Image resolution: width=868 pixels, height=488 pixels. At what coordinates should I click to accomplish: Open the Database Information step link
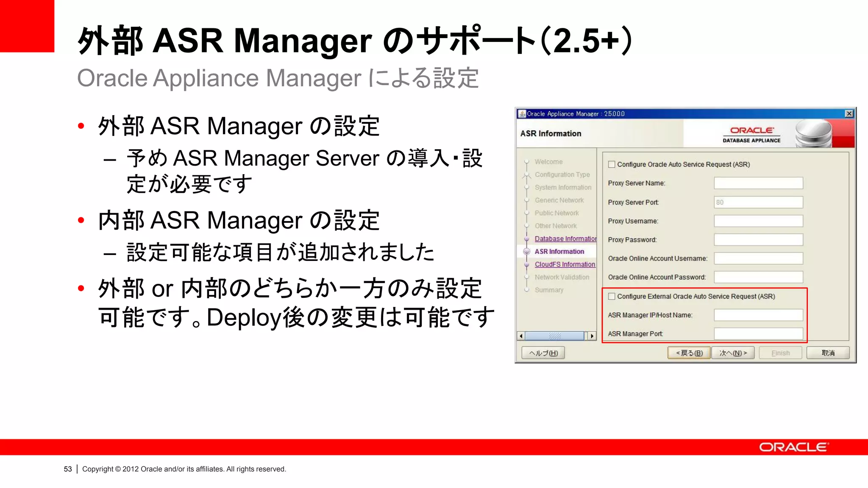point(565,238)
